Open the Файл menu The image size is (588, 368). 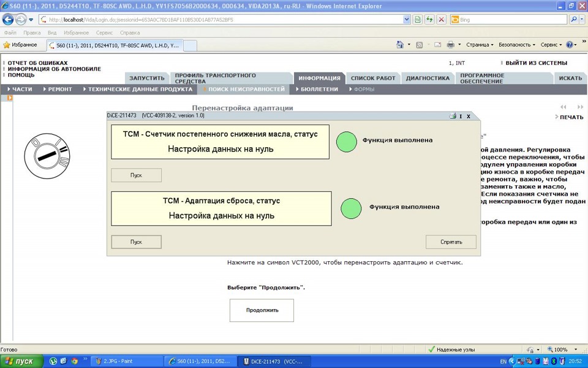(x=10, y=33)
